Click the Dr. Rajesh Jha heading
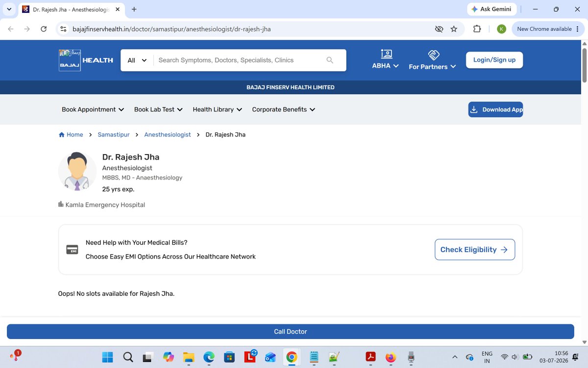The image size is (588, 368). click(131, 157)
